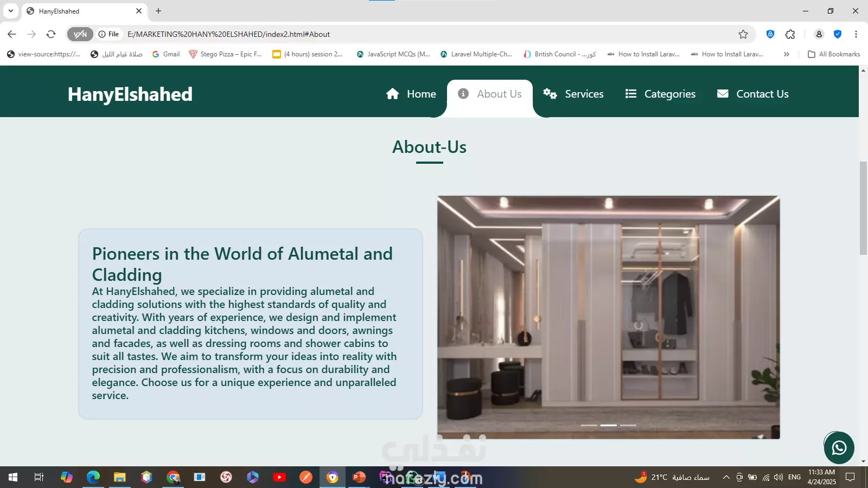Viewport: 868px width, 488px height.
Task: Navigate to Contact Us
Action: [752, 94]
